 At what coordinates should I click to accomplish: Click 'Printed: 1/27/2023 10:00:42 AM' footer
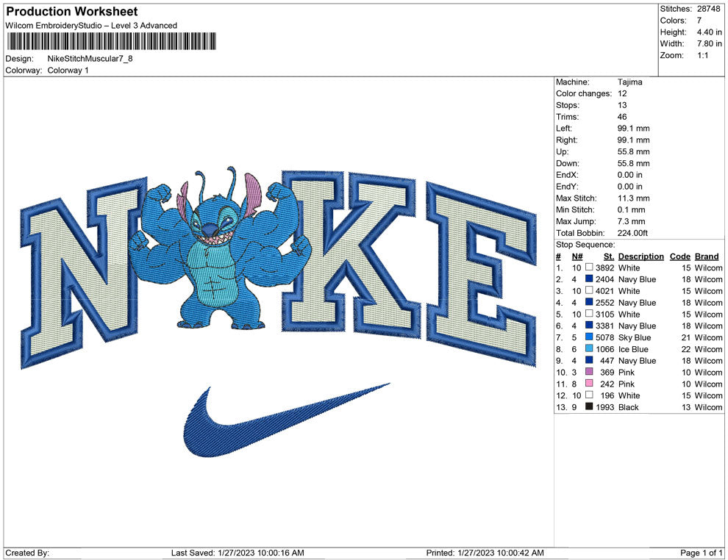coord(485,553)
